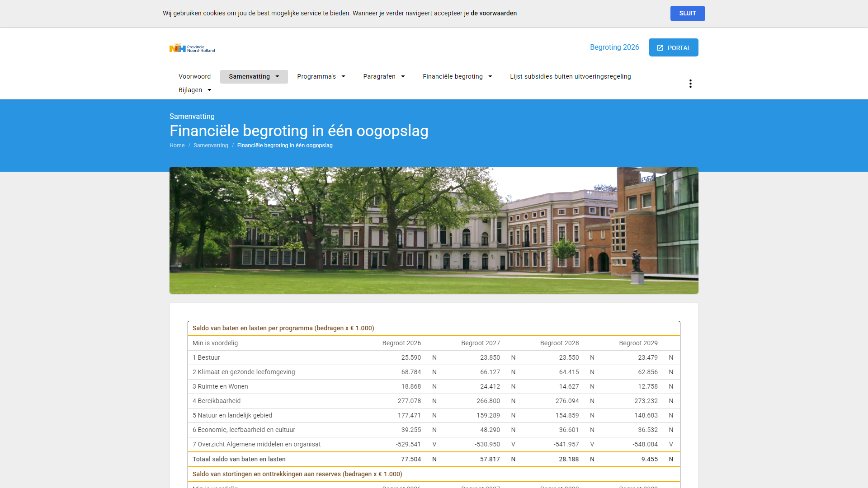Close the cookie banner with SLUIT
The height and width of the screenshot is (488, 868).
(687, 14)
